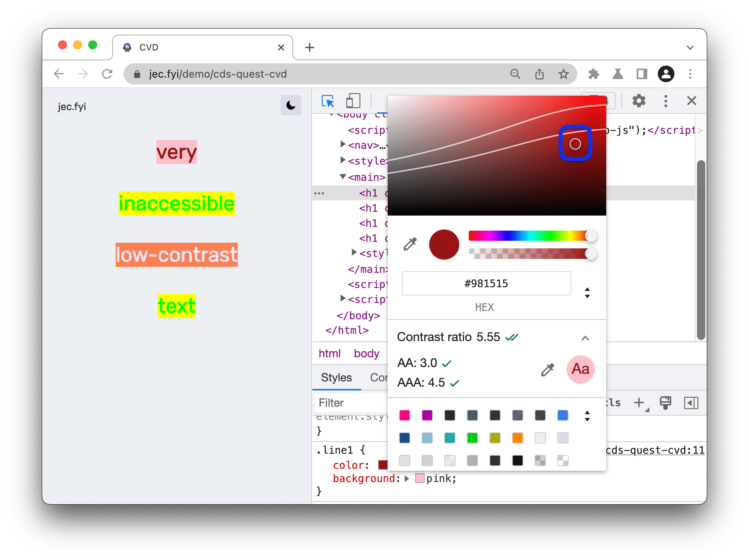Click the DevTools more options kebab icon

click(x=664, y=101)
